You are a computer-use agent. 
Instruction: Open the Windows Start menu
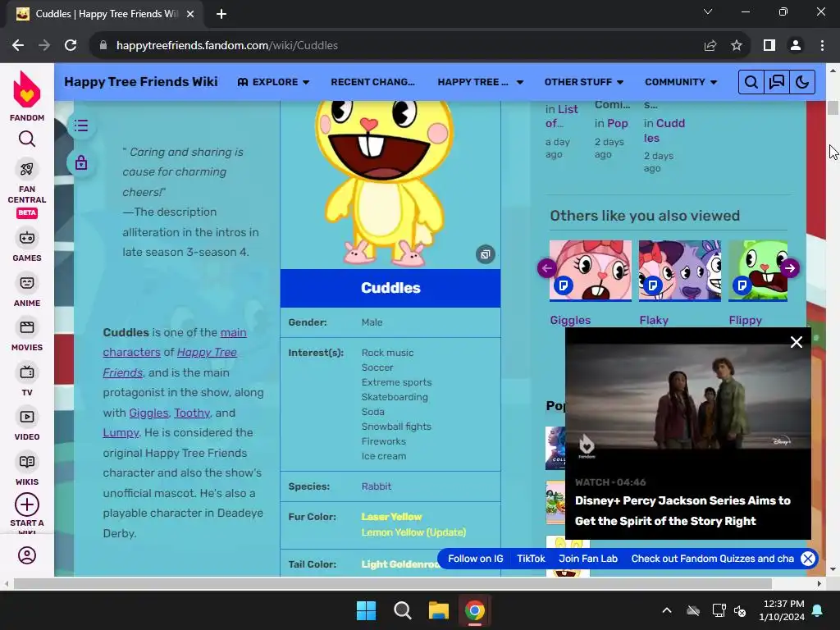coord(367,610)
